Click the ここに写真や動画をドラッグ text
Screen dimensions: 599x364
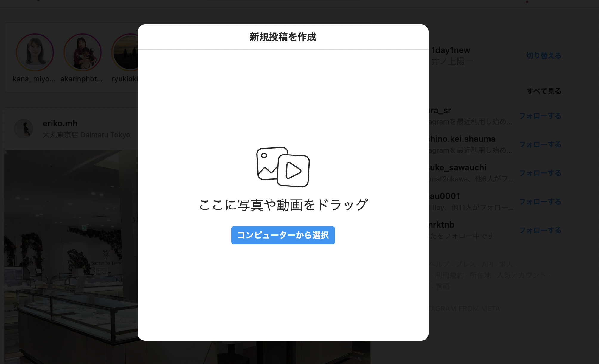[283, 205]
